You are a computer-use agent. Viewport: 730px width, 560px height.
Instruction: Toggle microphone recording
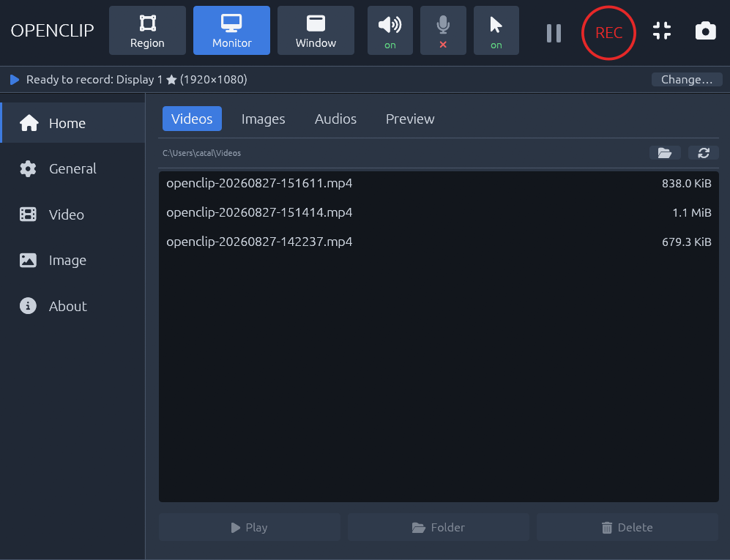[443, 31]
